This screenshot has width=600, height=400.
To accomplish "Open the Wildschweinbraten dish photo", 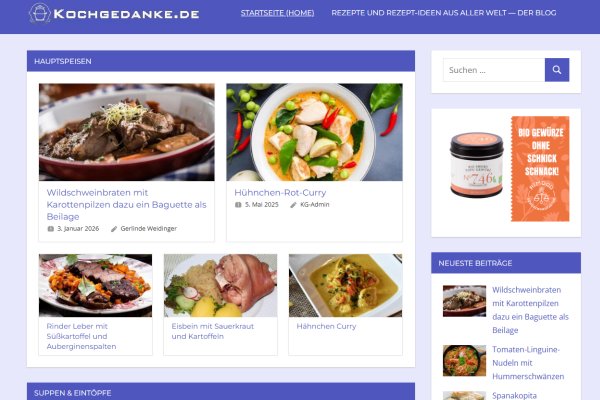I will [x=127, y=132].
